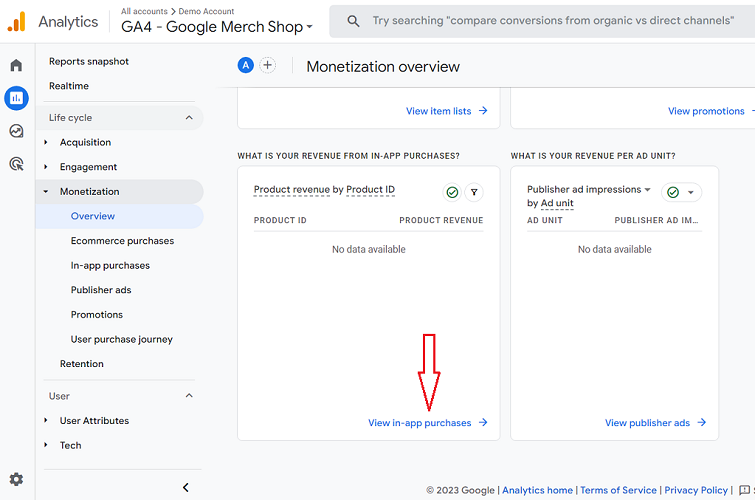Open User purchase journey report
The height and width of the screenshot is (500, 755).
[121, 339]
